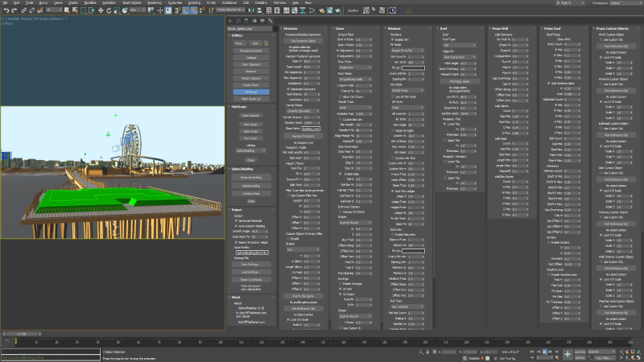Click the Redo arrow icon
644x362 pixels.
click(14, 10)
